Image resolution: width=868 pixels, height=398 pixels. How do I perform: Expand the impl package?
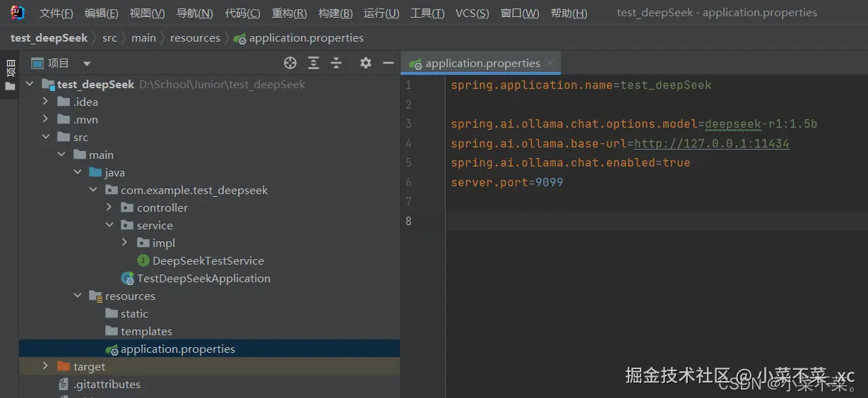(x=125, y=243)
